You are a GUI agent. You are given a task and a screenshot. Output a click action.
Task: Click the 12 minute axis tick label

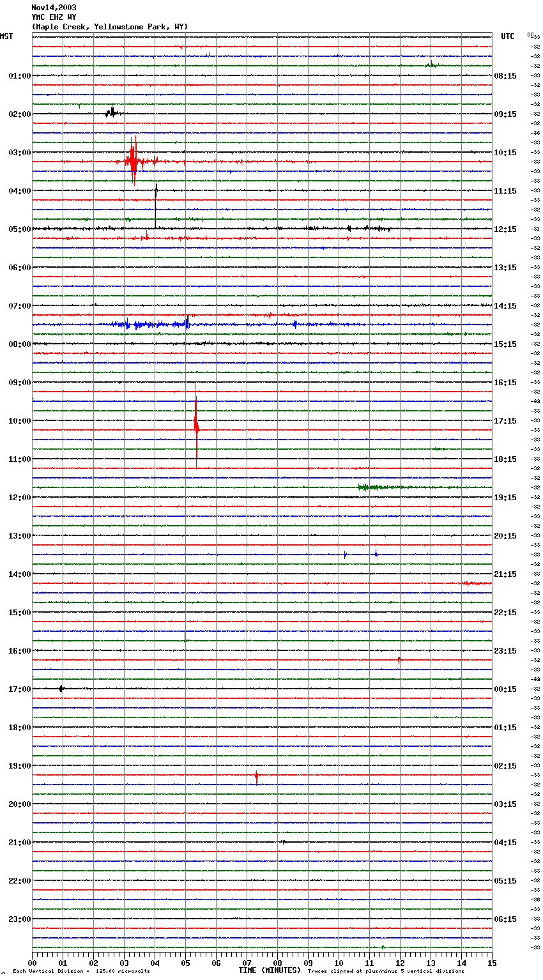[x=400, y=963]
